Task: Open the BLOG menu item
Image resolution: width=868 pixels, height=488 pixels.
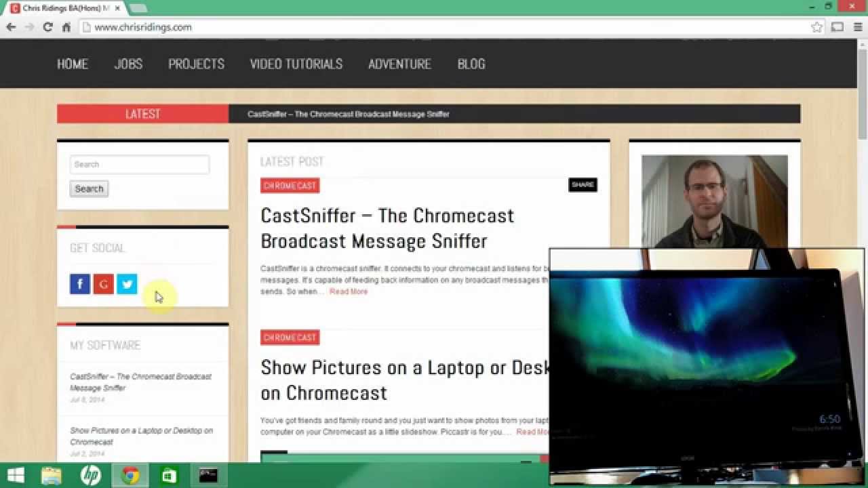Action: click(471, 64)
